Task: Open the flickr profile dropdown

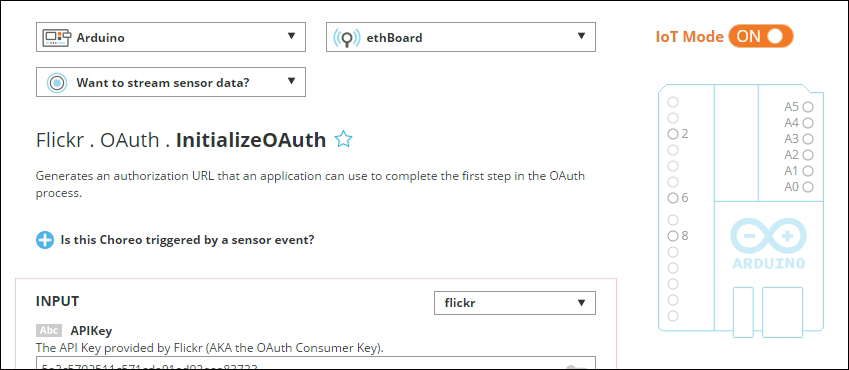Action: pos(515,303)
